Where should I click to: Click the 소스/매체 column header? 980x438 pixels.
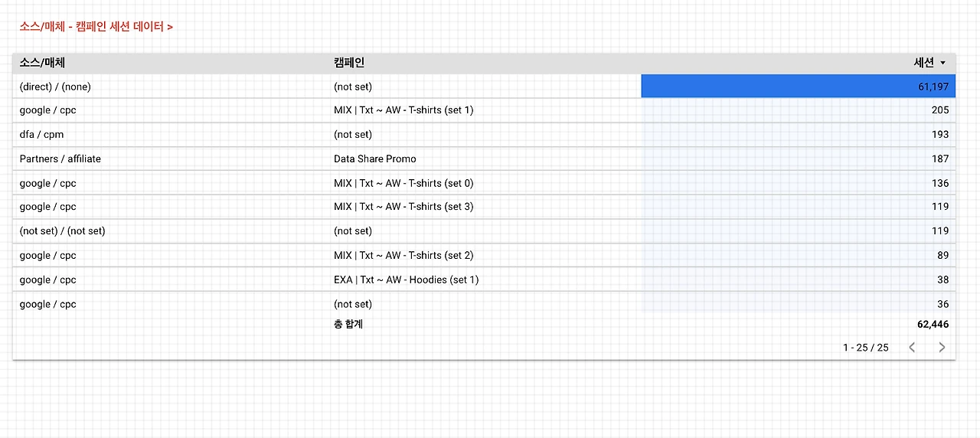tap(42, 64)
